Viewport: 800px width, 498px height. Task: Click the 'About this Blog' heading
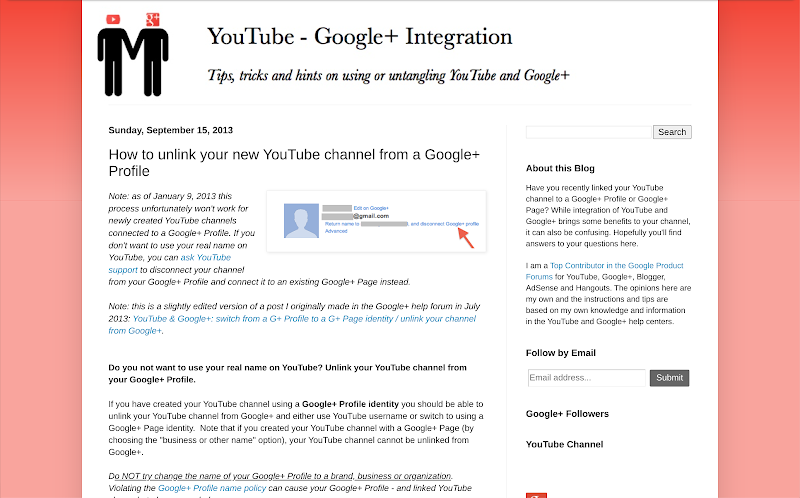(x=560, y=168)
